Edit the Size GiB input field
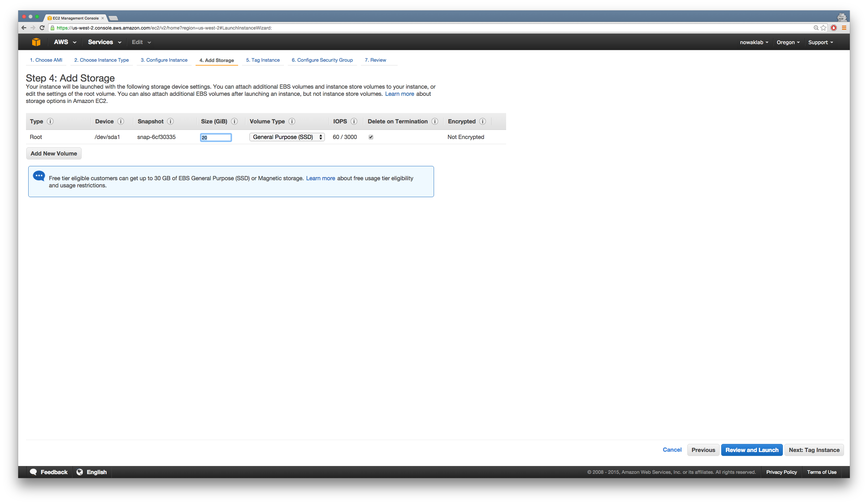868x504 pixels. [215, 137]
